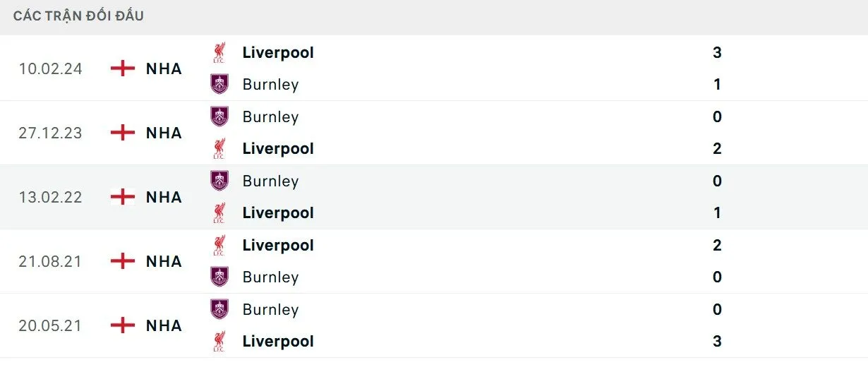
Task: Click Burnley crest in 13.02.22 match
Action: click(219, 181)
